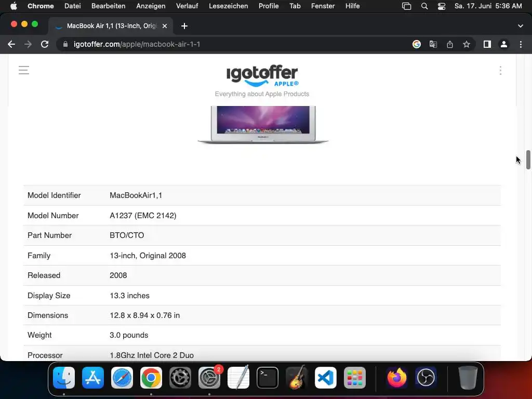Open Chrome from the Dock
This screenshot has height=399, width=532.
click(151, 378)
